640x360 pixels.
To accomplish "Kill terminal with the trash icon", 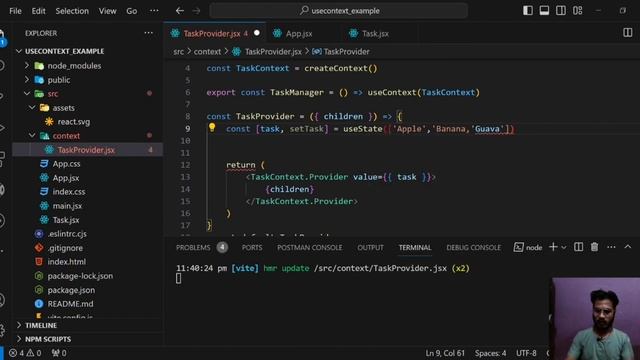I will pos(594,247).
